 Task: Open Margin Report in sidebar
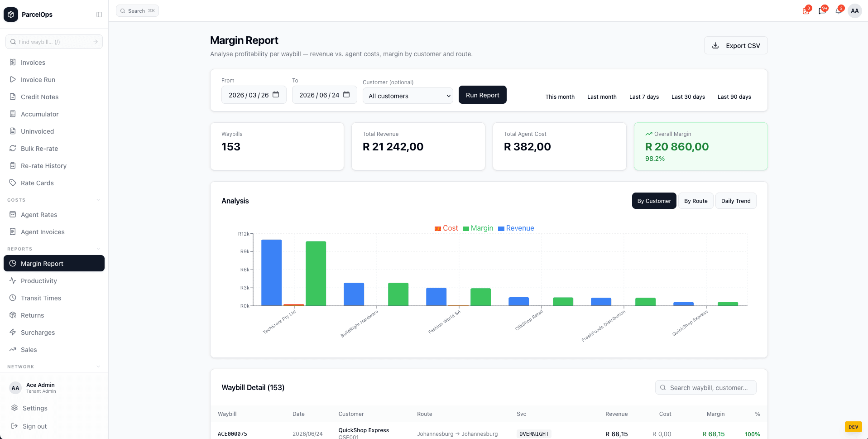point(54,263)
